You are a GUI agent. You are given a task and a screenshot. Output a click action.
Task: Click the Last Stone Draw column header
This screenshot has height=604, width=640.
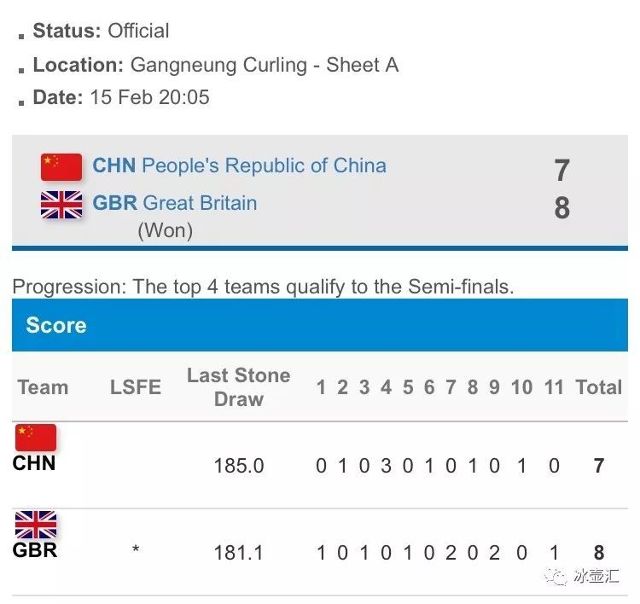[238, 387]
